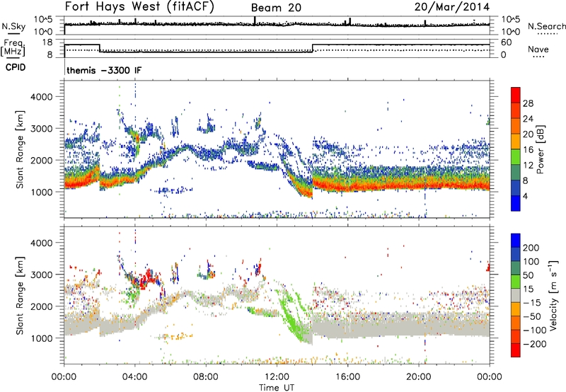The width and height of the screenshot is (566, 392).
Task: Click the date '20/Mar/2014'
Action: pos(452,7)
